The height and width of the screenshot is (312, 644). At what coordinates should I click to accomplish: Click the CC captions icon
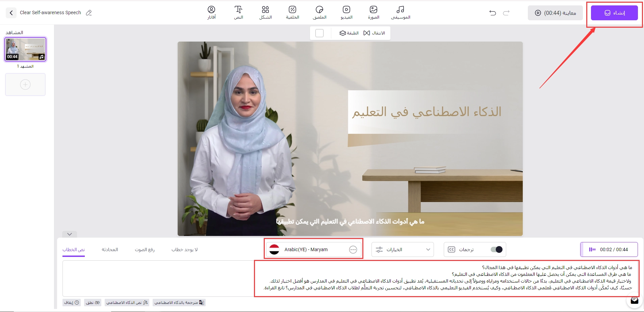(x=452, y=249)
